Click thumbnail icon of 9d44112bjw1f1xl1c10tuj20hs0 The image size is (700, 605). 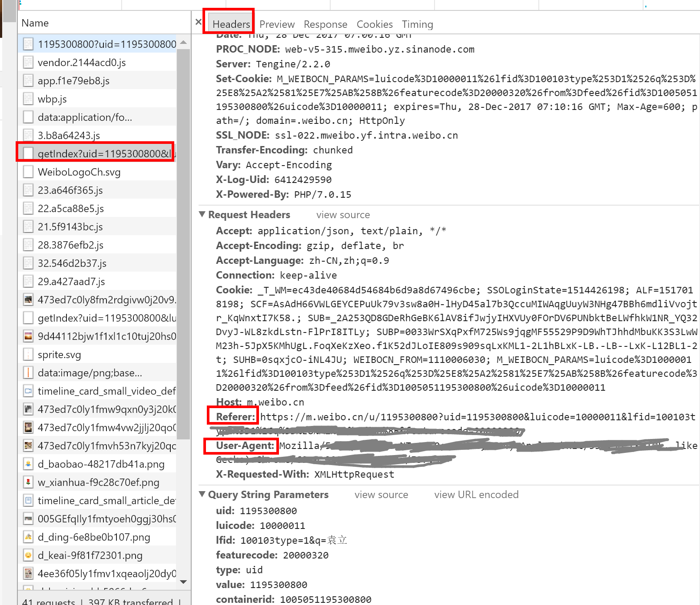click(x=28, y=336)
